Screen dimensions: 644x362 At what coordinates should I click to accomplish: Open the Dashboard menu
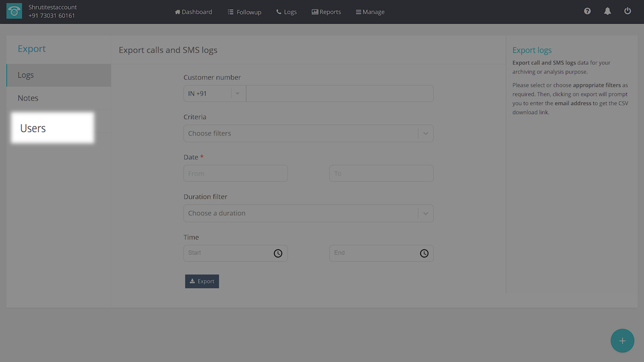[x=193, y=12]
